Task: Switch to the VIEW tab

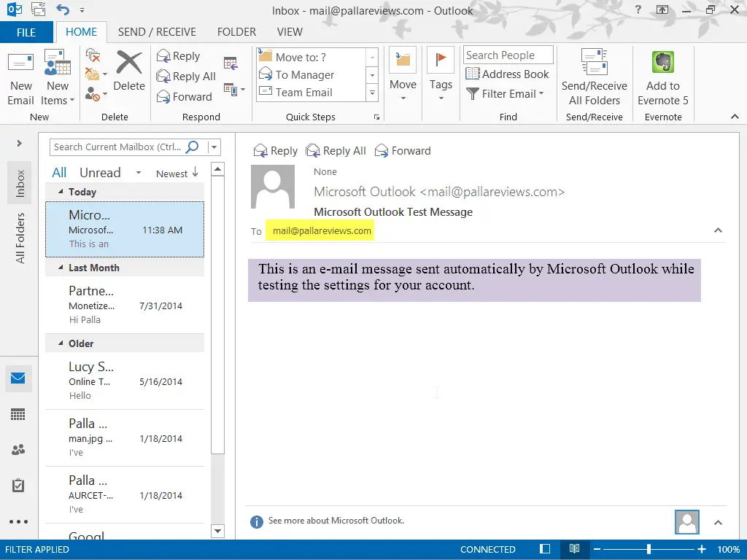Action: click(x=290, y=32)
